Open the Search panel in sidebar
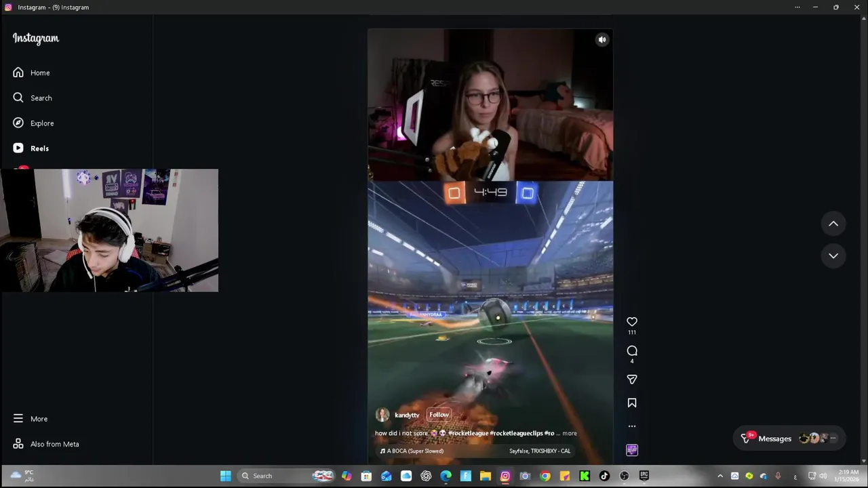The width and height of the screenshot is (868, 488). point(32,98)
